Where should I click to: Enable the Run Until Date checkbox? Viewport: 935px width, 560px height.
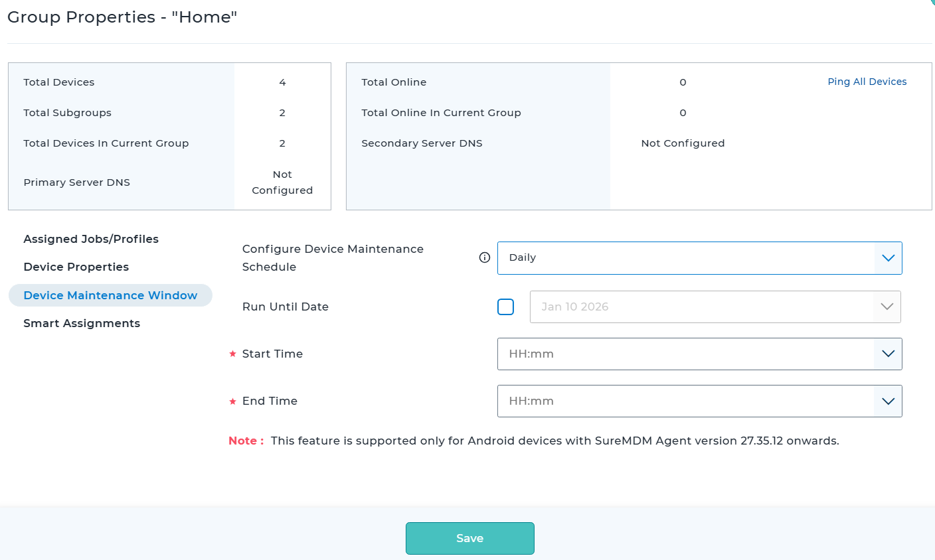pyautogui.click(x=505, y=307)
